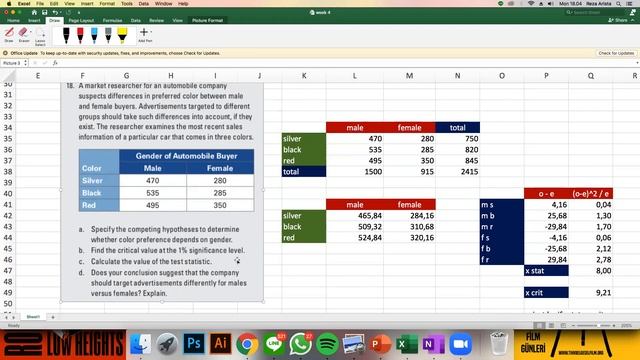Expand the formula bar arrow
Screen dimensions: 640x360
pyautogui.click(x=637, y=63)
